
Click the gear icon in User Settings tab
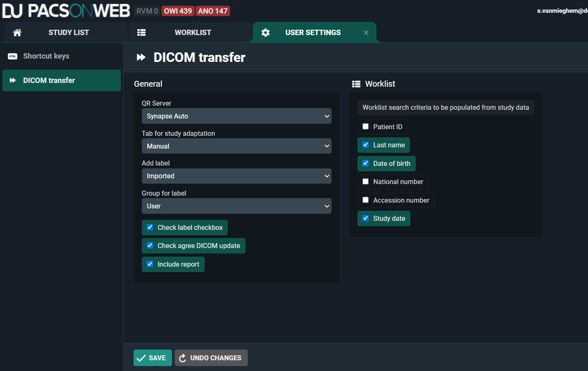pyautogui.click(x=266, y=33)
